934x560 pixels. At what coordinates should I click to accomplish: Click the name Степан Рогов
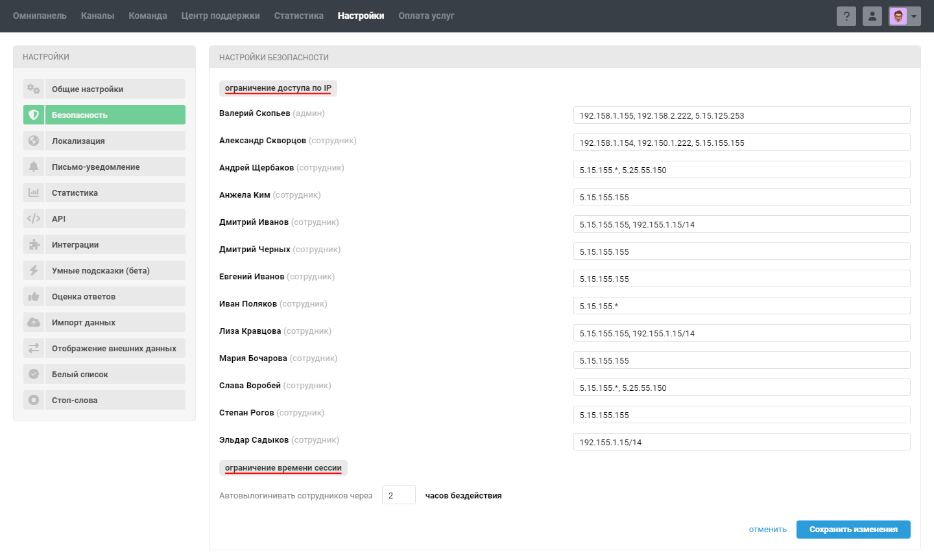(246, 413)
